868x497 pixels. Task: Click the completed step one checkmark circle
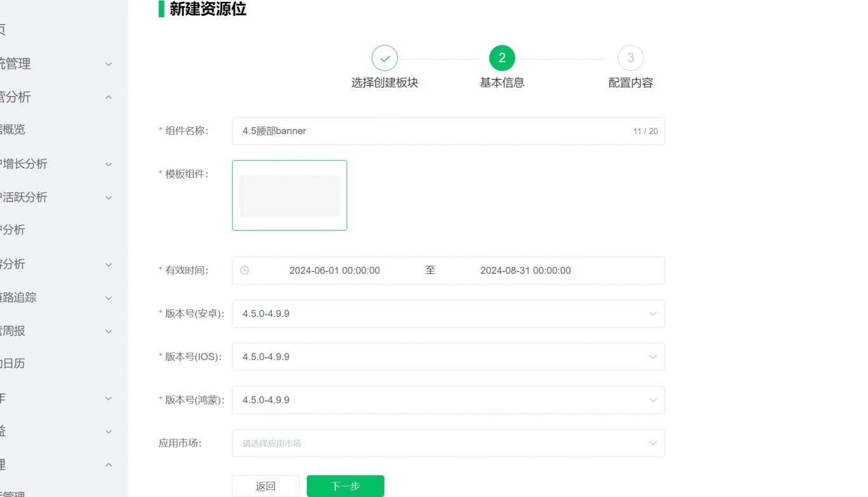384,58
